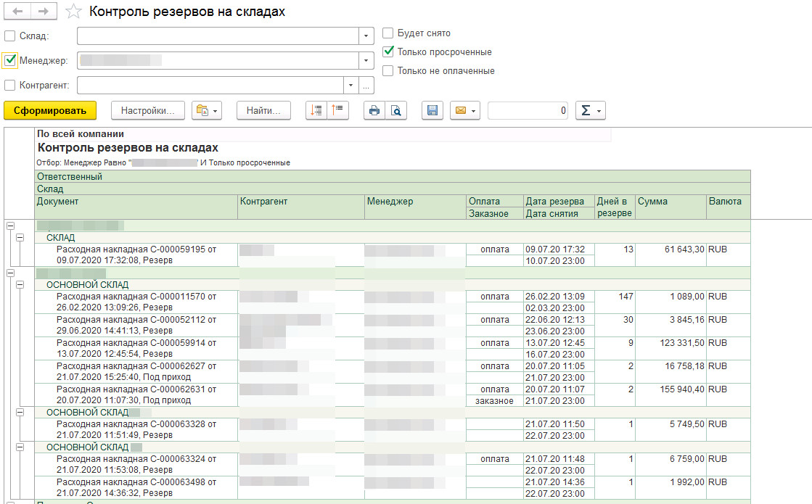The height and width of the screenshot is (504, 812).
Task: Click the forward navigation arrow
Action: (x=44, y=12)
